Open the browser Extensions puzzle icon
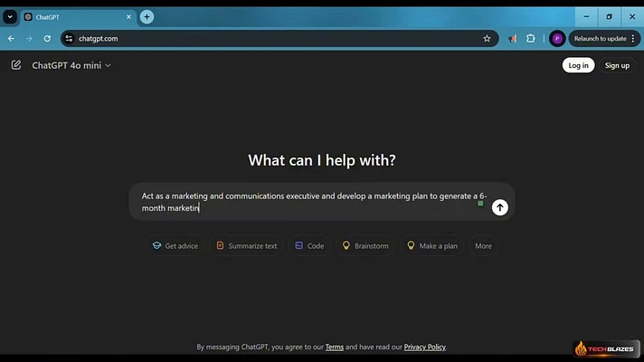Screen dimensions: 644x362 531,39
